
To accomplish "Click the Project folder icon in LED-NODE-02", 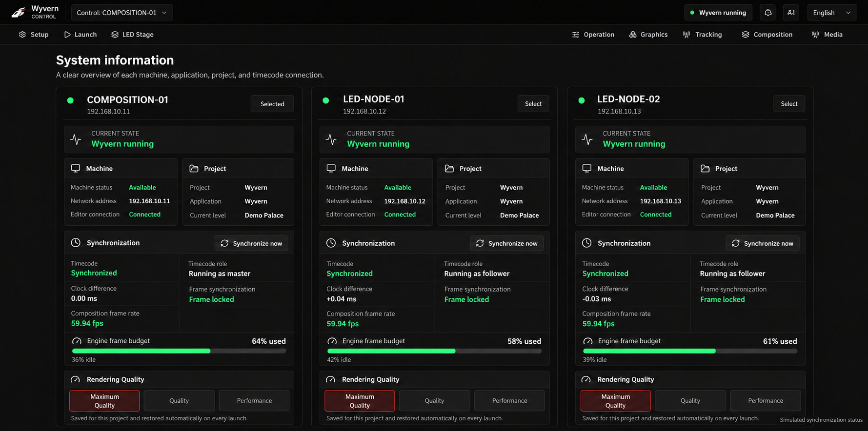I will [x=705, y=168].
